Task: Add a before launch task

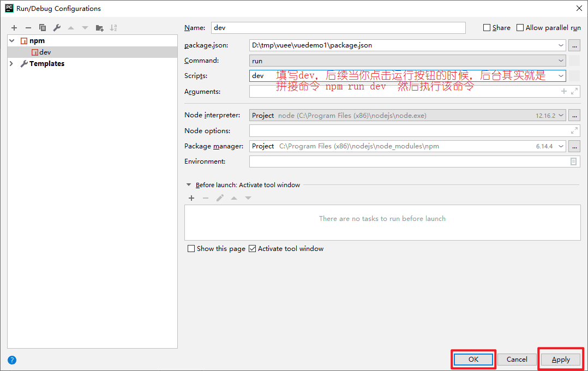Action: pyautogui.click(x=191, y=198)
